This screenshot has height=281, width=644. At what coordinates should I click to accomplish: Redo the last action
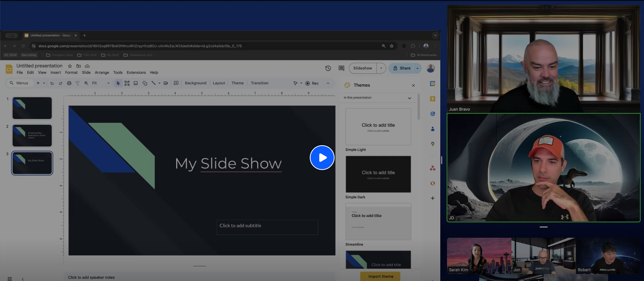point(60,83)
